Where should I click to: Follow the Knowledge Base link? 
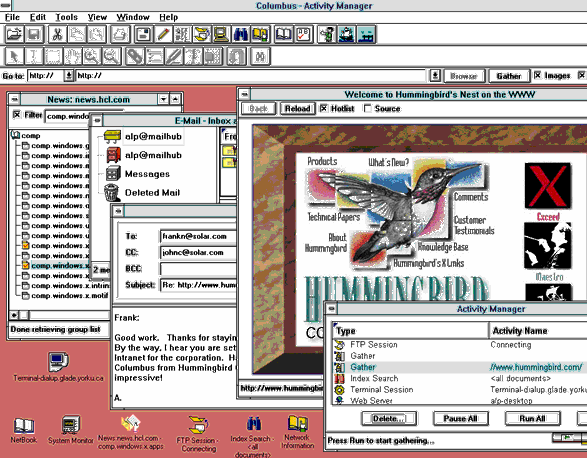pos(443,247)
